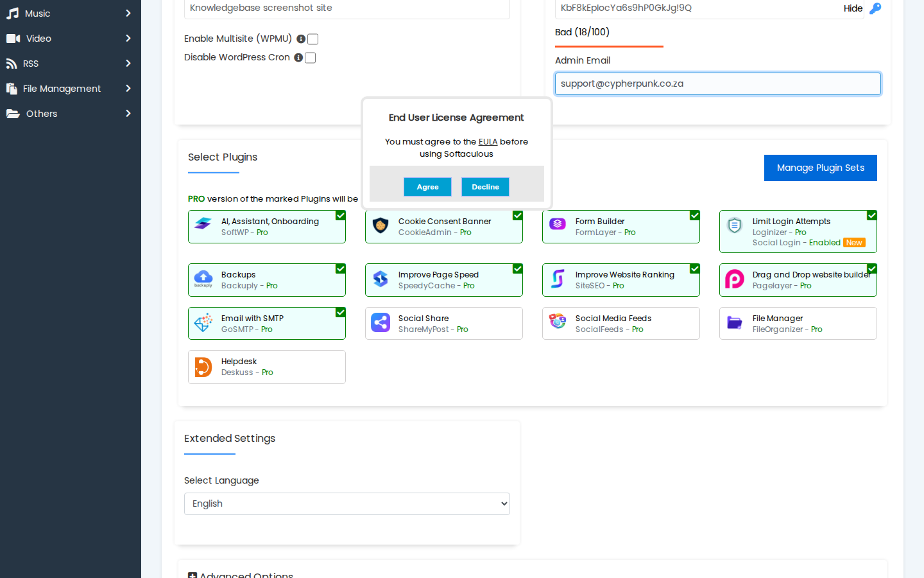The height and width of the screenshot is (578, 924).
Task: Open the File Management menu item
Action: pyautogui.click(x=71, y=89)
